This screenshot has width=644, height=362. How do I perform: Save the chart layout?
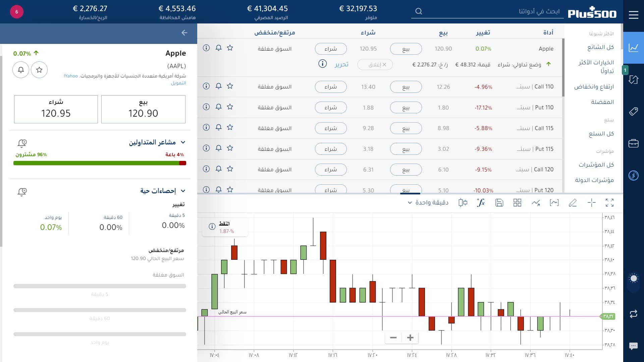pos(499,202)
